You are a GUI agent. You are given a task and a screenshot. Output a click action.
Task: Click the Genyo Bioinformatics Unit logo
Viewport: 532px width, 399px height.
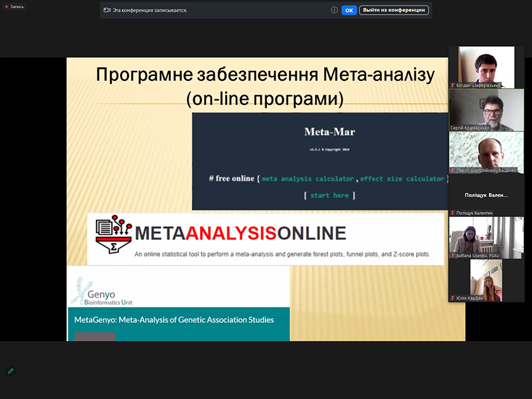pyautogui.click(x=102, y=291)
